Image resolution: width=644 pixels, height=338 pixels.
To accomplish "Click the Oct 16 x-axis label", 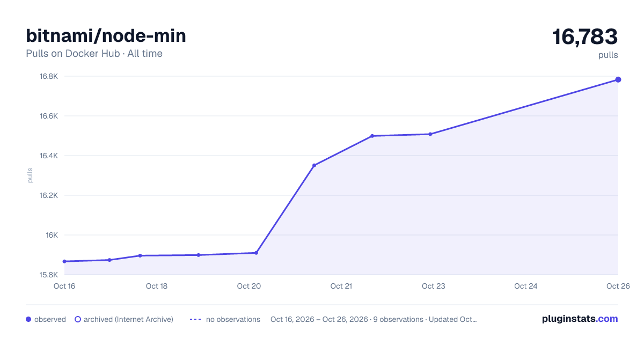I will click(64, 286).
